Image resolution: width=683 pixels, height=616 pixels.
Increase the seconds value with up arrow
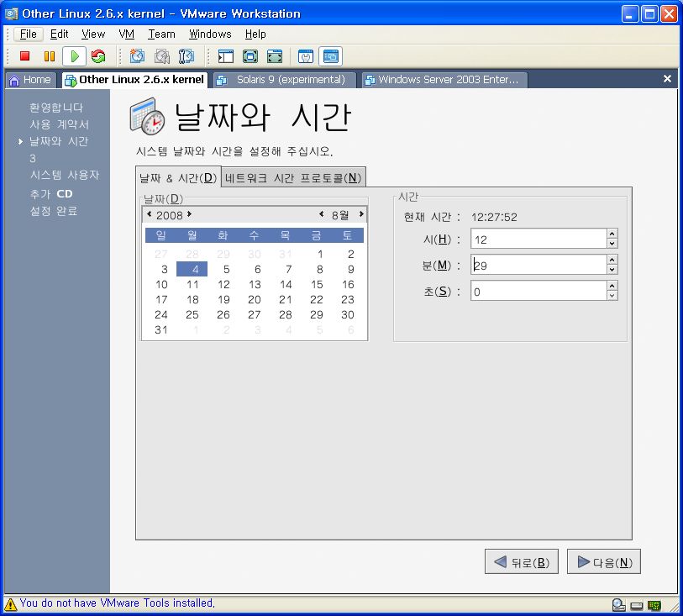(612, 286)
